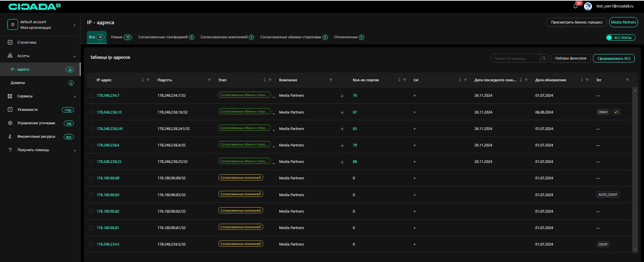Click the AUTO_OSINT tag
Screen dimensions: 644x262
coord(608,195)
